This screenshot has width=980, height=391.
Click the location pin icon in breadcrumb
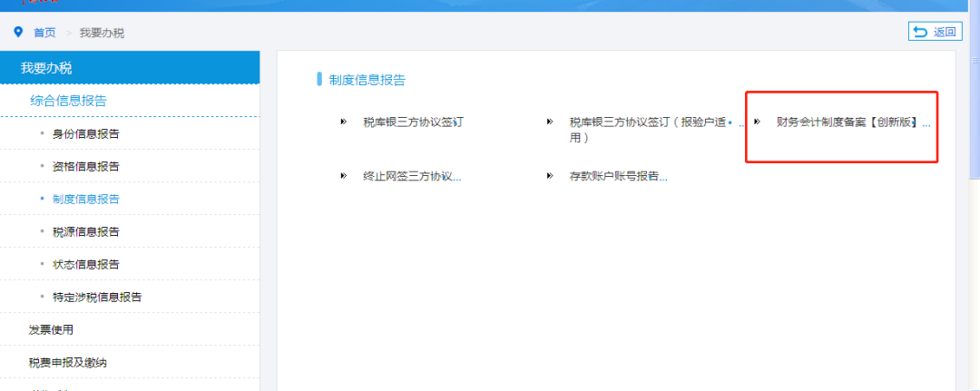click(18, 32)
